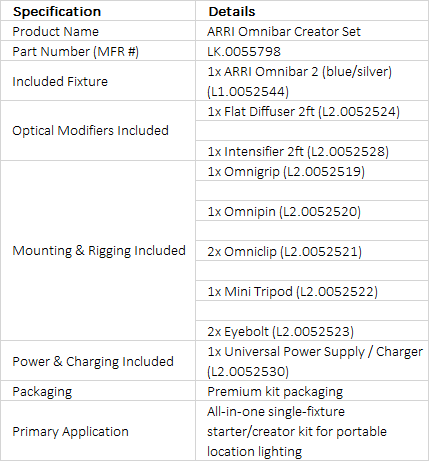Screen dimensions: 429x461
Task: Click the Premium kit packaging cell
Action: [x=312, y=391]
